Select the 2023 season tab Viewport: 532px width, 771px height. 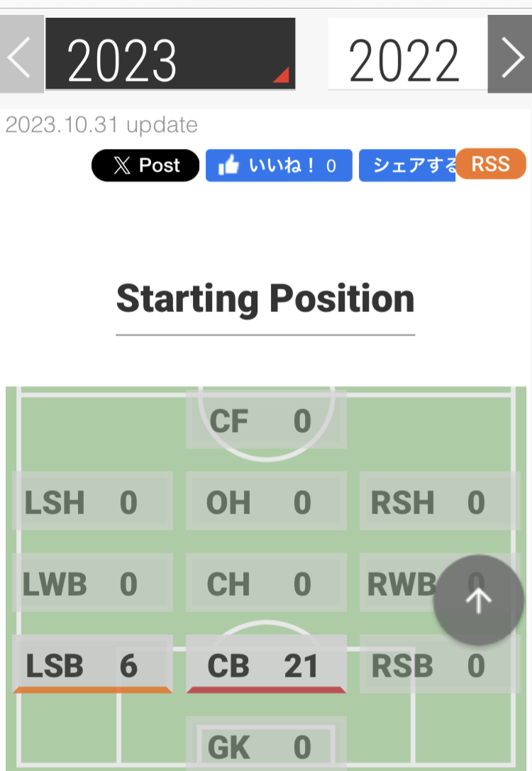pos(170,55)
